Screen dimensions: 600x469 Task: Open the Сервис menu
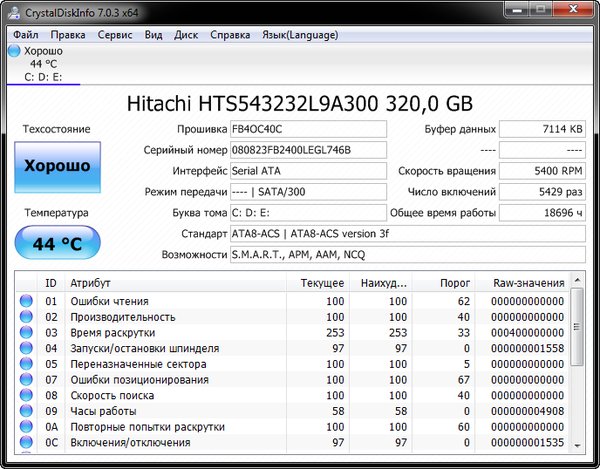click(115, 35)
